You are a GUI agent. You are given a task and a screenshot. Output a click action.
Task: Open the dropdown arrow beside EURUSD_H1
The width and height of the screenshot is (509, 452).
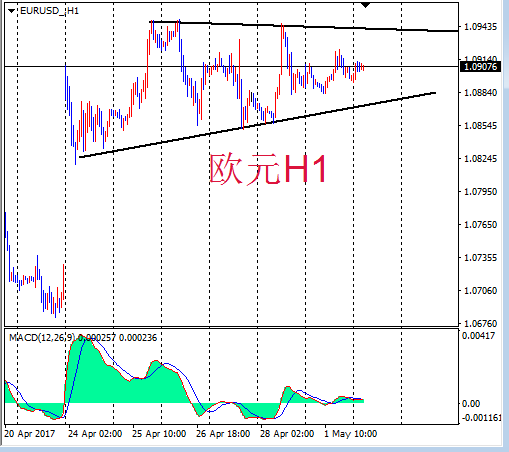[12, 11]
